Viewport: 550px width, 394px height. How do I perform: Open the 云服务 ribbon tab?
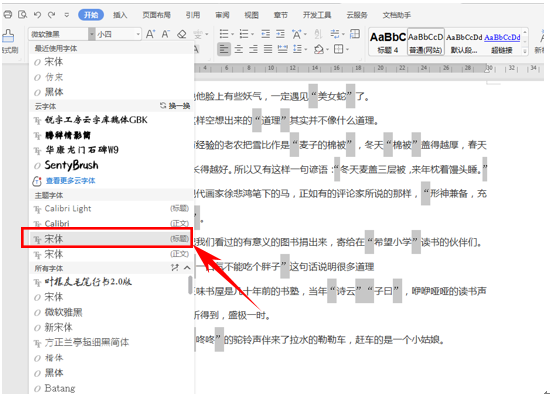[357, 15]
